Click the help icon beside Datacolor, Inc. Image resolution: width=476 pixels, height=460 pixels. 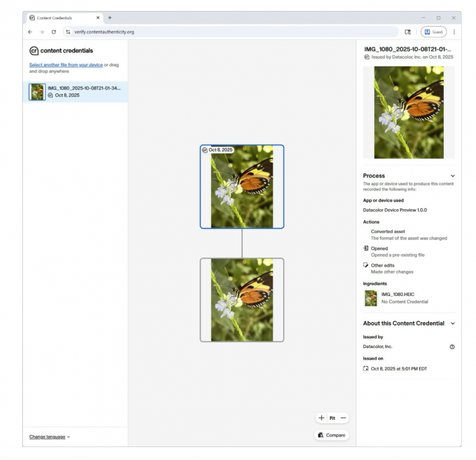click(x=452, y=347)
